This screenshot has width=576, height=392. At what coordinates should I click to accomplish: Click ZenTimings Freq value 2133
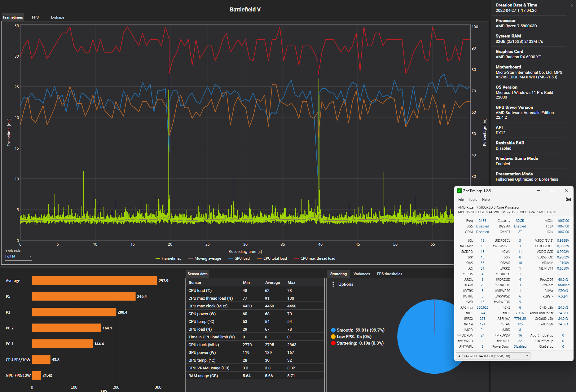pyautogui.click(x=482, y=221)
